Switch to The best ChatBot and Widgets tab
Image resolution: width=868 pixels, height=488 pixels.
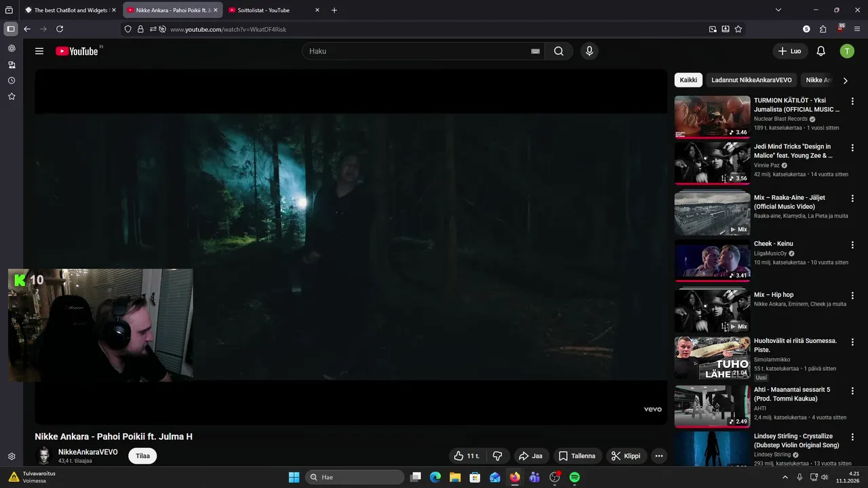[69, 10]
